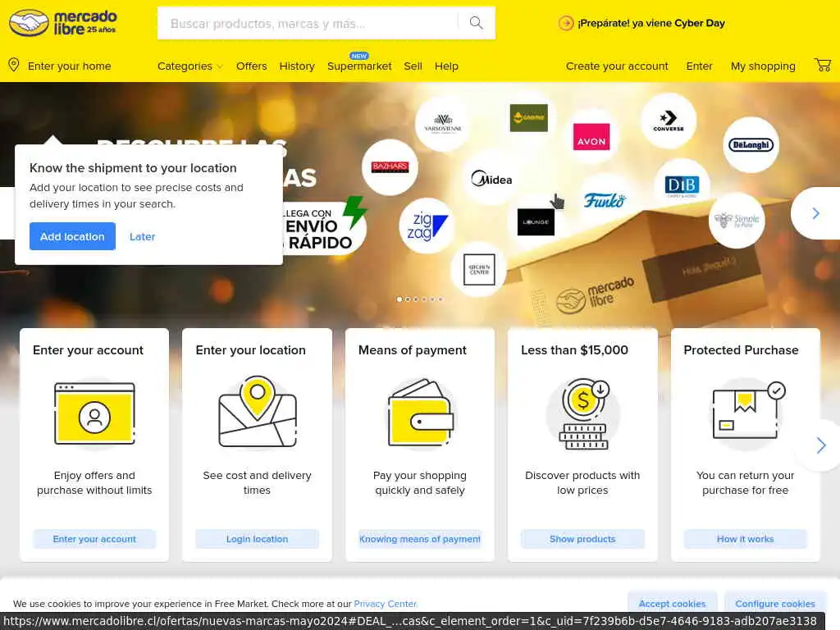Click the Less than $15,000 card title
840x630 pixels.
click(x=574, y=349)
